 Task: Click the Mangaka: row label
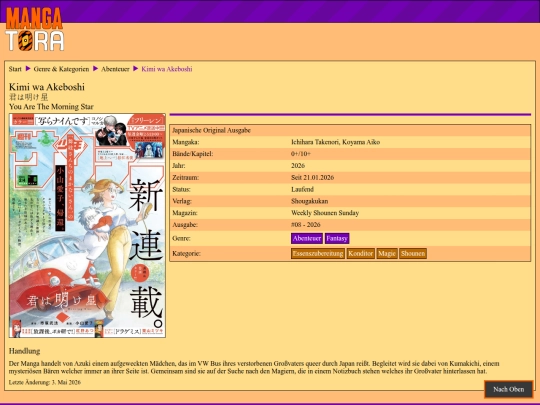186,142
